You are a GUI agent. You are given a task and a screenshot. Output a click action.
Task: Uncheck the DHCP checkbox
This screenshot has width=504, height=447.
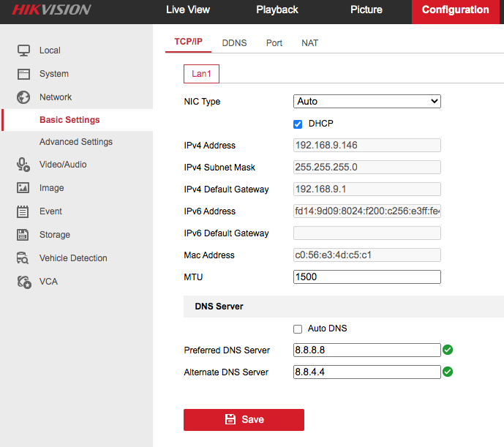pyautogui.click(x=298, y=124)
